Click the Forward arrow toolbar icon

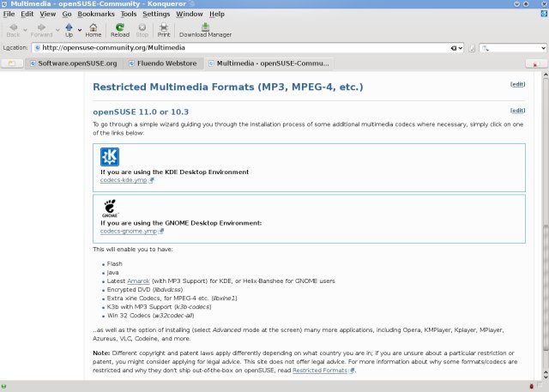pyautogui.click(x=41, y=27)
